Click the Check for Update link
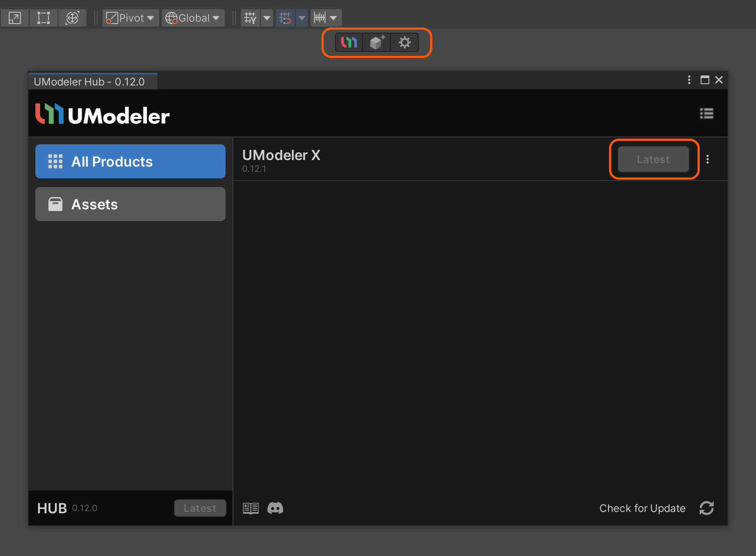Screen dimensions: 756x556 click(642, 508)
